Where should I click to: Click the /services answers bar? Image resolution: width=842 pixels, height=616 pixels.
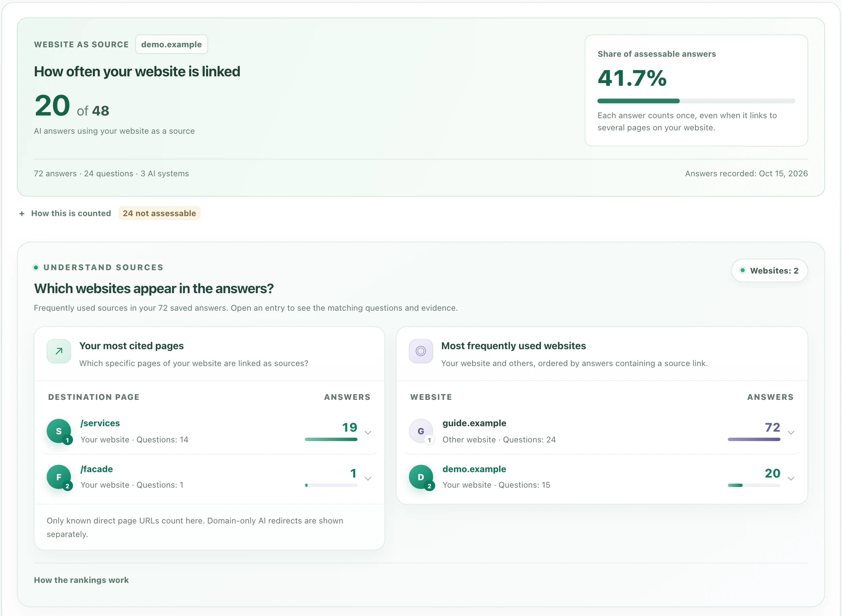tap(331, 439)
